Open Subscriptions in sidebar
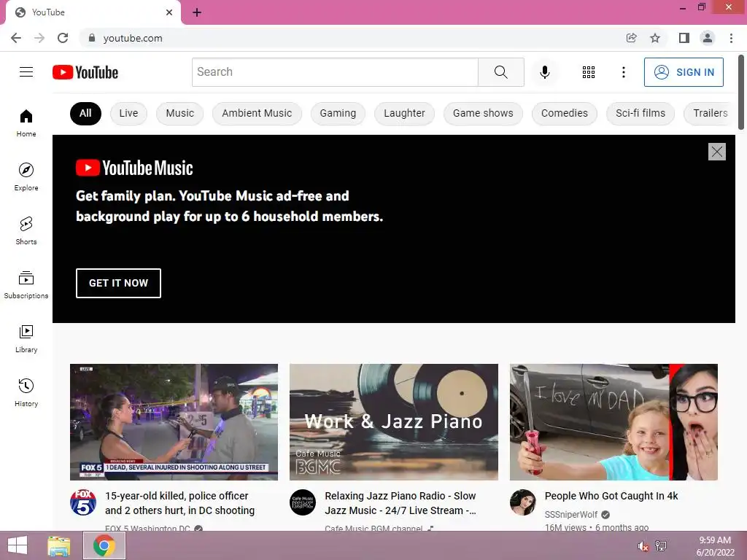 pyautogui.click(x=26, y=285)
